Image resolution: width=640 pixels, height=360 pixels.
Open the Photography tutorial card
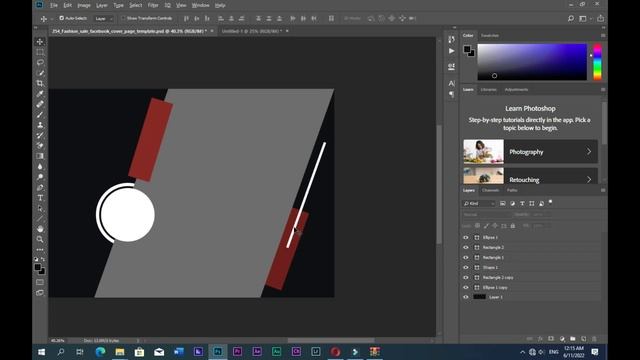pos(530,151)
